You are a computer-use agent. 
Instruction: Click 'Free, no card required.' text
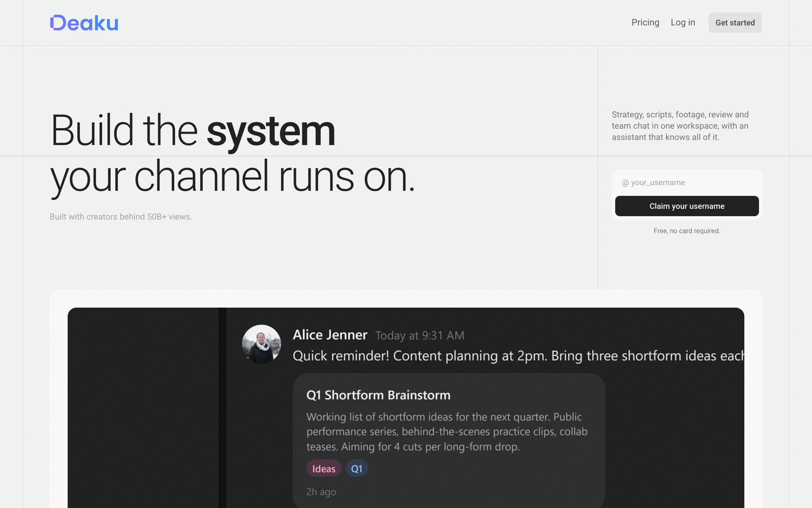pos(687,231)
